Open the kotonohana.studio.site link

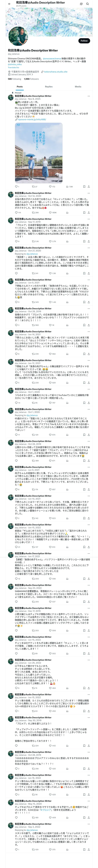[55, 72]
